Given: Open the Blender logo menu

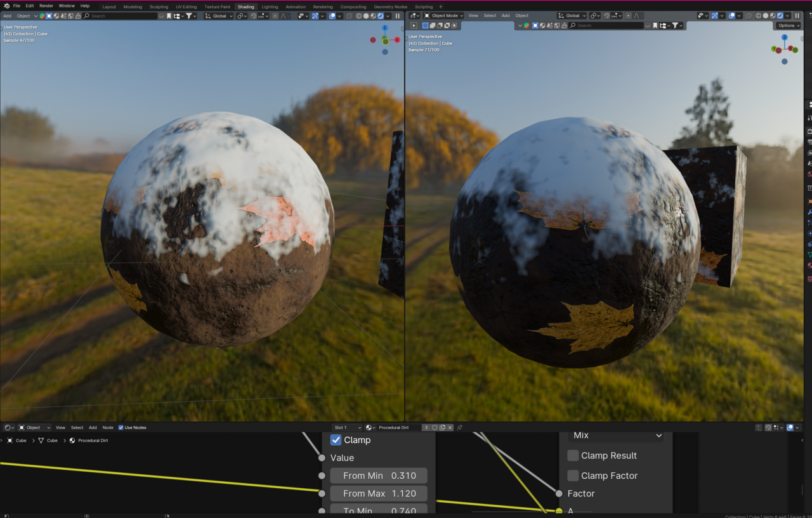Looking at the screenshot, I should pyautogui.click(x=6, y=6).
